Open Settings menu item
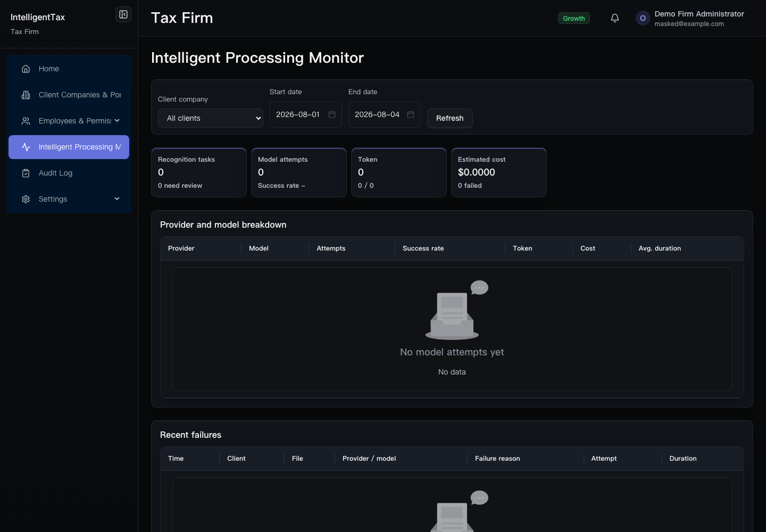 point(69,199)
